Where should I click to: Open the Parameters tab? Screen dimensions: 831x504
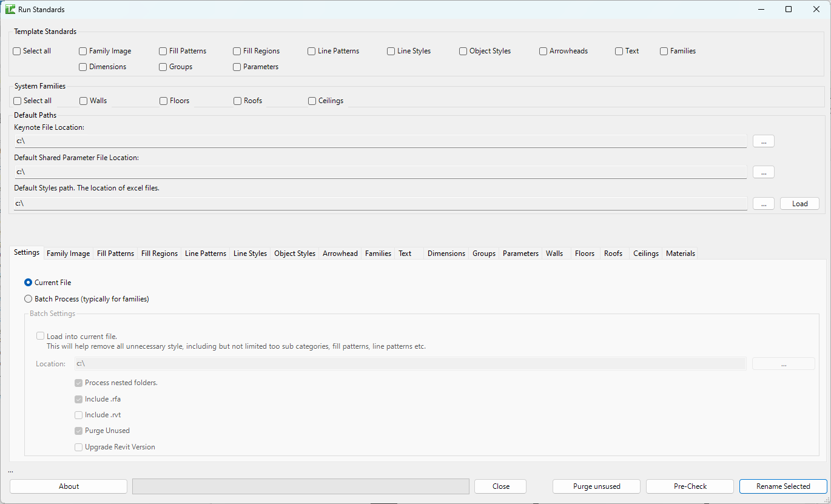520,254
